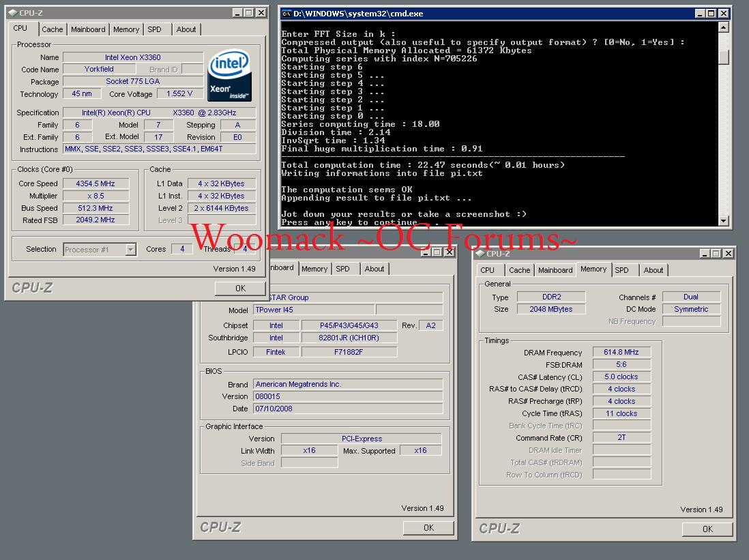Click the Name field Intel Xeon X3360
749x560 pixels.
(133, 57)
